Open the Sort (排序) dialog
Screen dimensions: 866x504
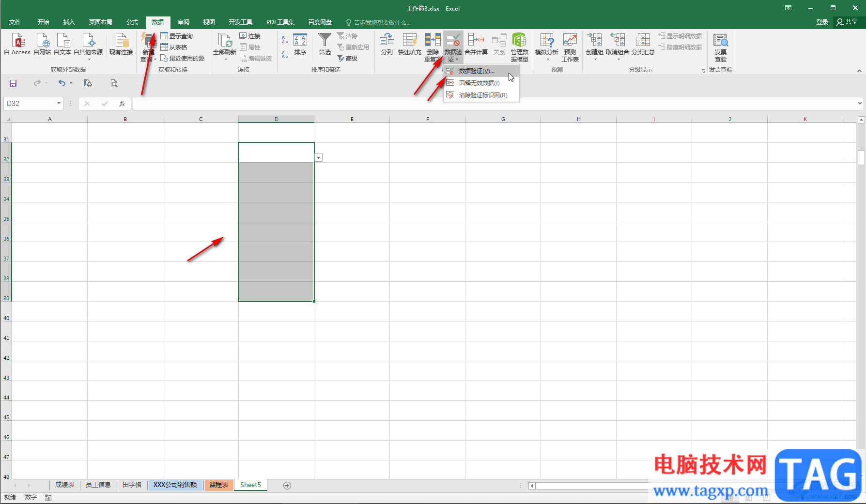pos(300,44)
